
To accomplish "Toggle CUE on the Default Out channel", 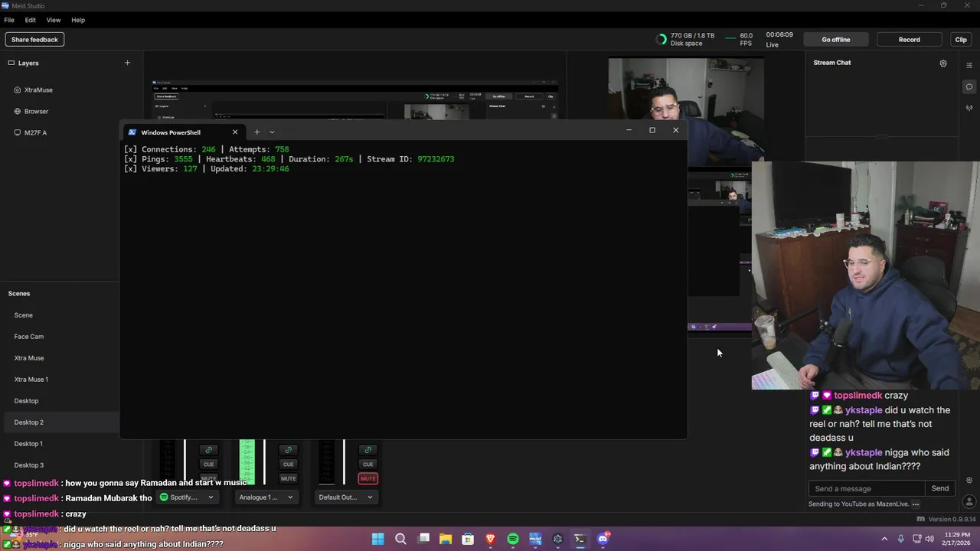I will point(367,464).
